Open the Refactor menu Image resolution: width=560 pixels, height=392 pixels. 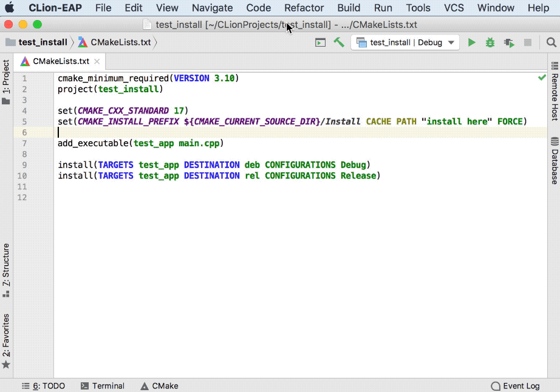(304, 8)
